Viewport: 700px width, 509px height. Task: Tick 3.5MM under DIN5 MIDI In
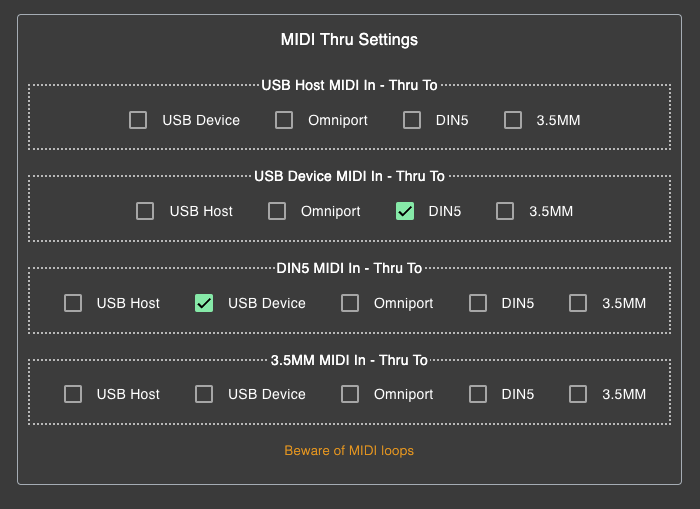pos(578,303)
